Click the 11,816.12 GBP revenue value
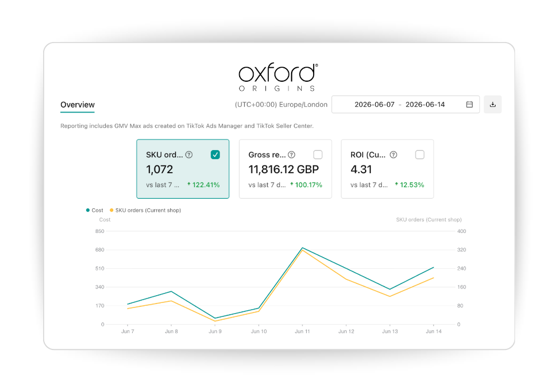The image size is (560, 392). [x=283, y=169]
